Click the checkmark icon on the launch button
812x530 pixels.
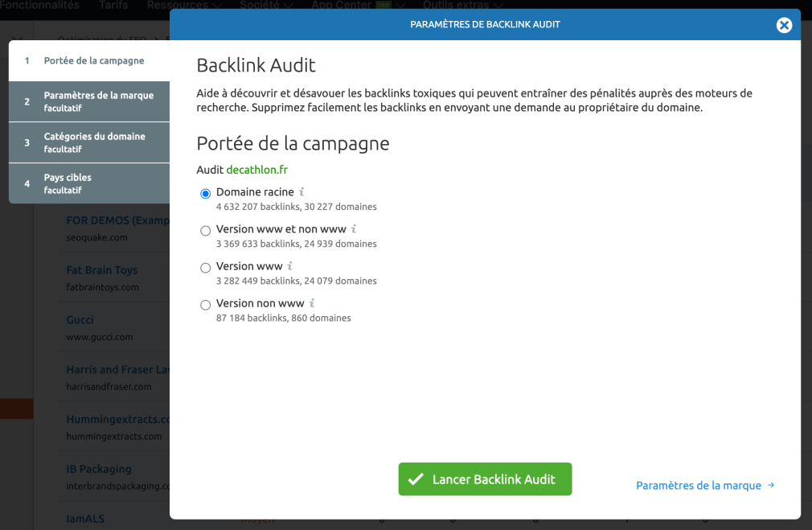(x=416, y=479)
